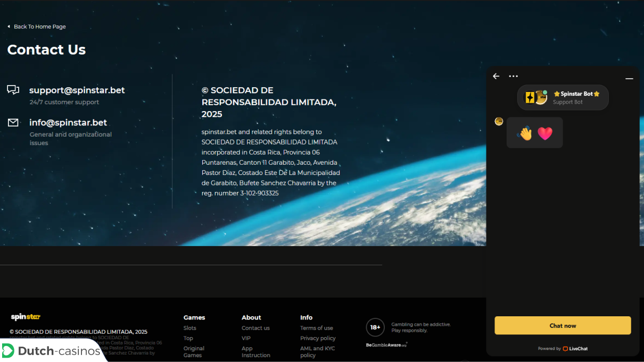Image resolution: width=644 pixels, height=362 pixels.
Task: Click the Contact Us page heading
Action: [46, 49]
